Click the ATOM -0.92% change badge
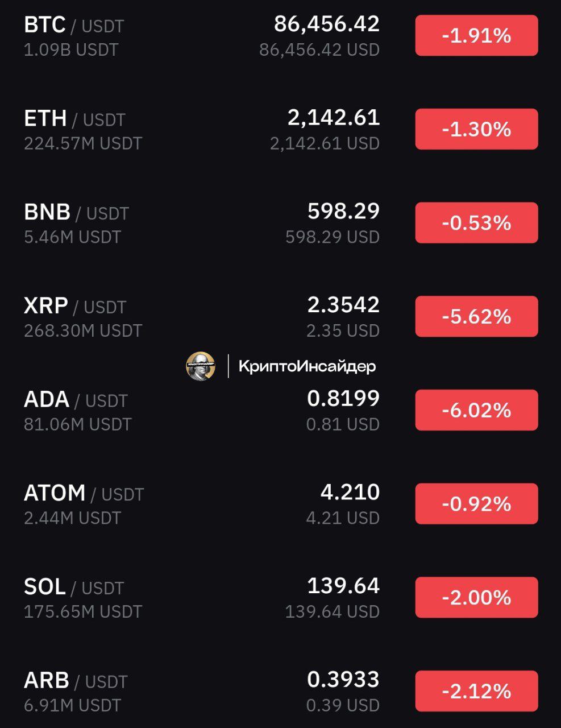This screenshot has height=728, width=561. 476,504
